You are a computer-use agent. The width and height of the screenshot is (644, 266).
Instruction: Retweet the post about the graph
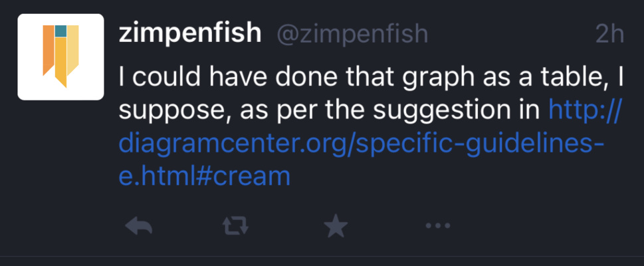tap(235, 228)
